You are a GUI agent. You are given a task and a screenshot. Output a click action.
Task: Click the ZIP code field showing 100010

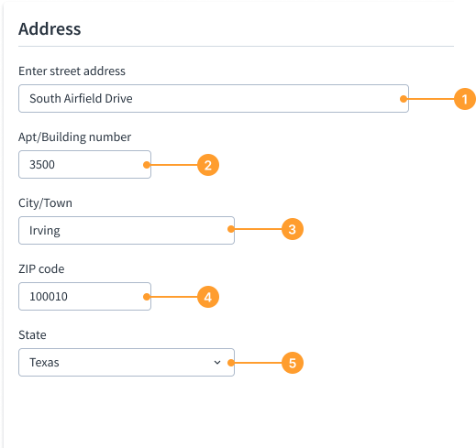(x=84, y=296)
